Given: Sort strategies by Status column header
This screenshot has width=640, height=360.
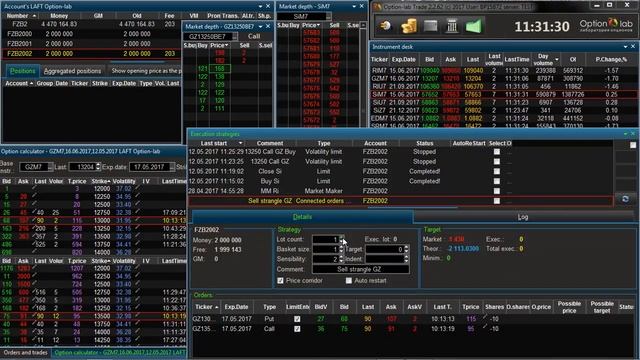Looking at the screenshot, I should coord(424,143).
